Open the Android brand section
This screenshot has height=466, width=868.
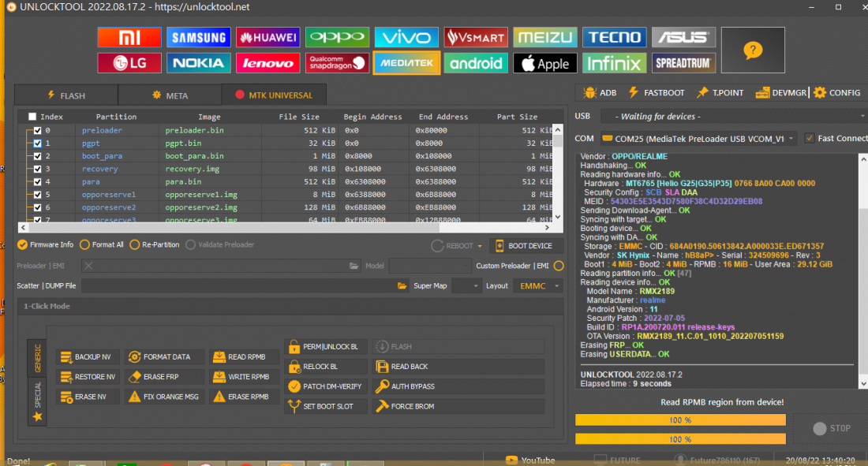[x=476, y=63]
